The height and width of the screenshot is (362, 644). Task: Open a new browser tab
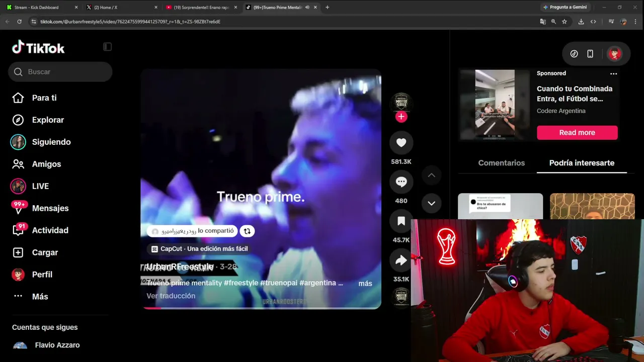(327, 8)
